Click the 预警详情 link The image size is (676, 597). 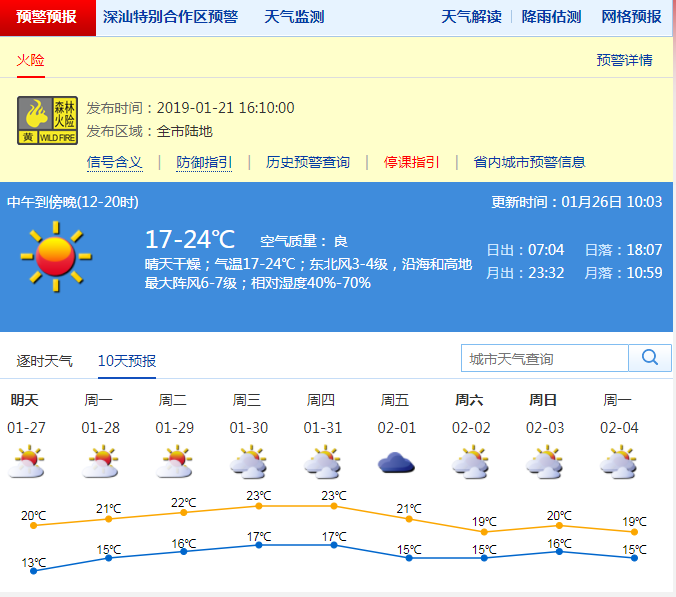[x=624, y=60]
